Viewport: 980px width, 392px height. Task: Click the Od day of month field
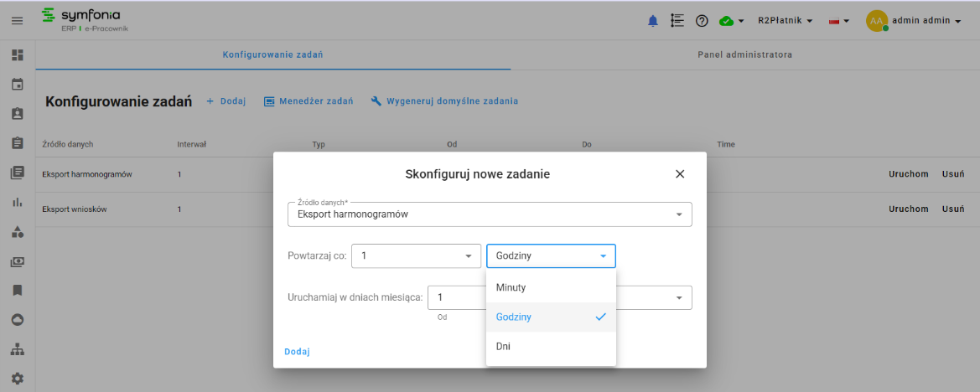(x=458, y=297)
